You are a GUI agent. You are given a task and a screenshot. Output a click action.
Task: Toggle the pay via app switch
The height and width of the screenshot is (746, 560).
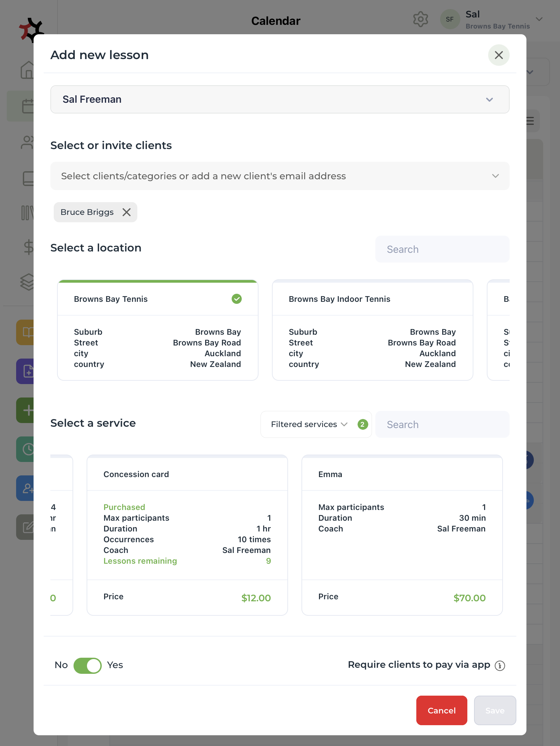click(87, 665)
